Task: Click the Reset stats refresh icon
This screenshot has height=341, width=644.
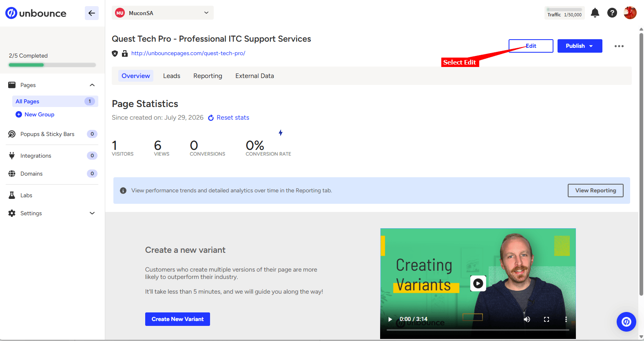Action: coord(211,118)
